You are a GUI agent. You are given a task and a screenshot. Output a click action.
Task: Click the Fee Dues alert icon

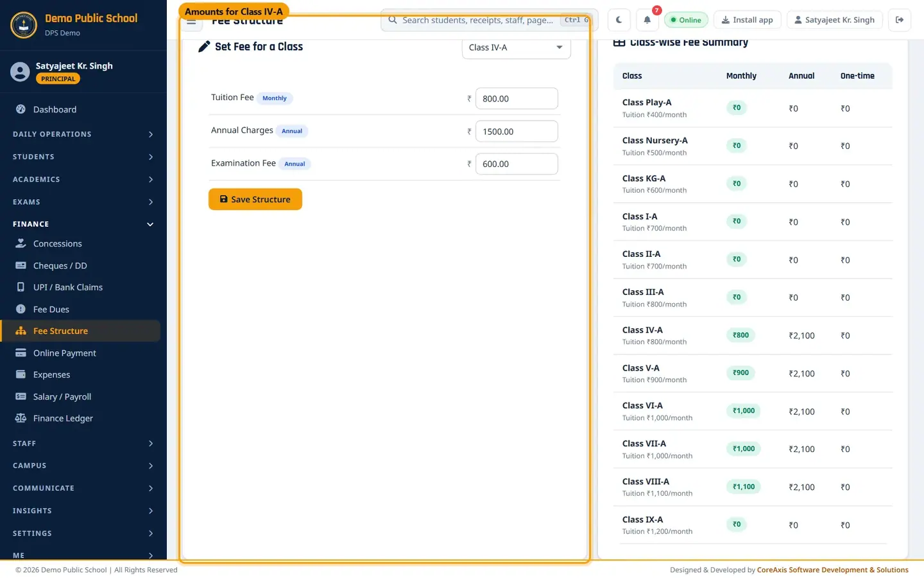click(21, 309)
